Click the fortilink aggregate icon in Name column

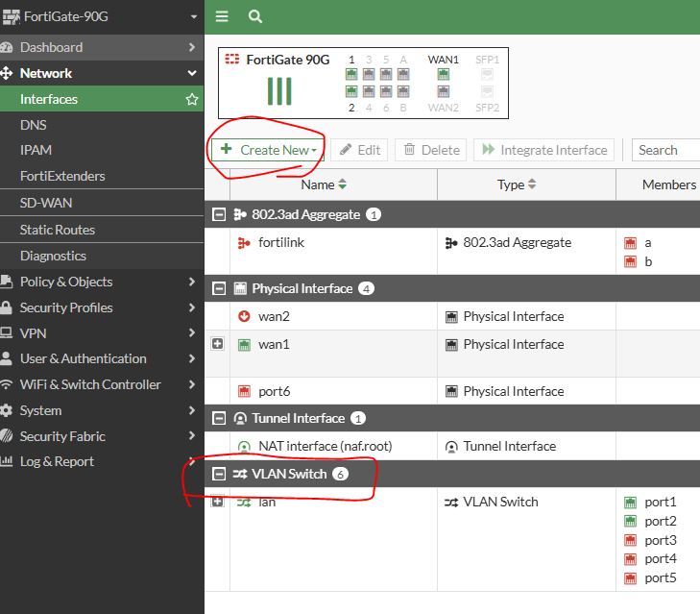click(244, 243)
